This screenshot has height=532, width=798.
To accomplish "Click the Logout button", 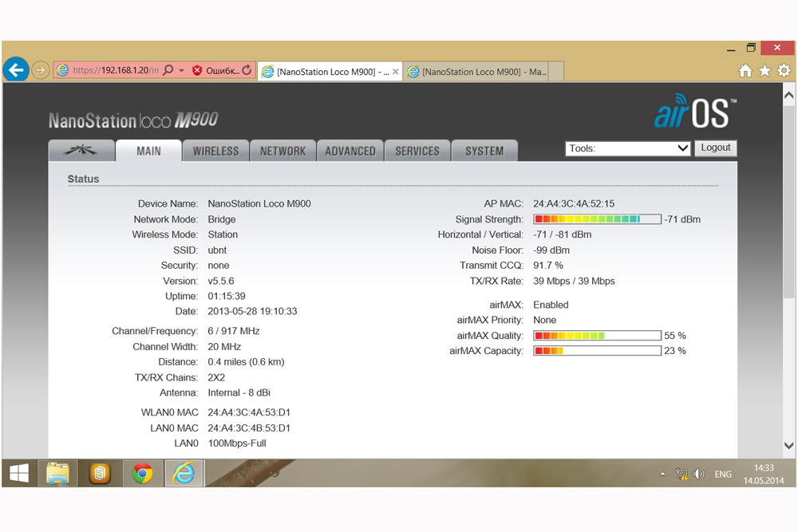I will point(716,148).
